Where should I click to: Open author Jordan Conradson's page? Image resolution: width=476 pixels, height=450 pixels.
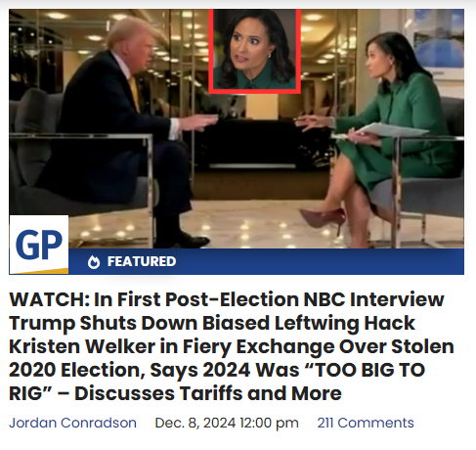point(72,423)
